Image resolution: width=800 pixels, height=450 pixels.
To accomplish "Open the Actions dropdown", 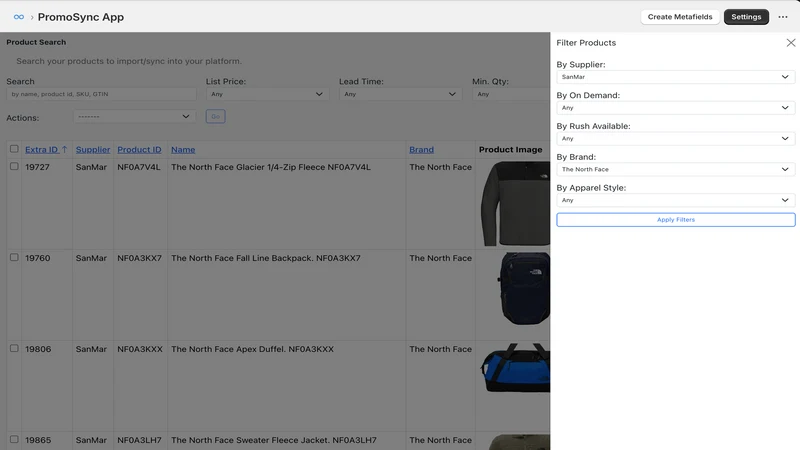I will (x=134, y=116).
